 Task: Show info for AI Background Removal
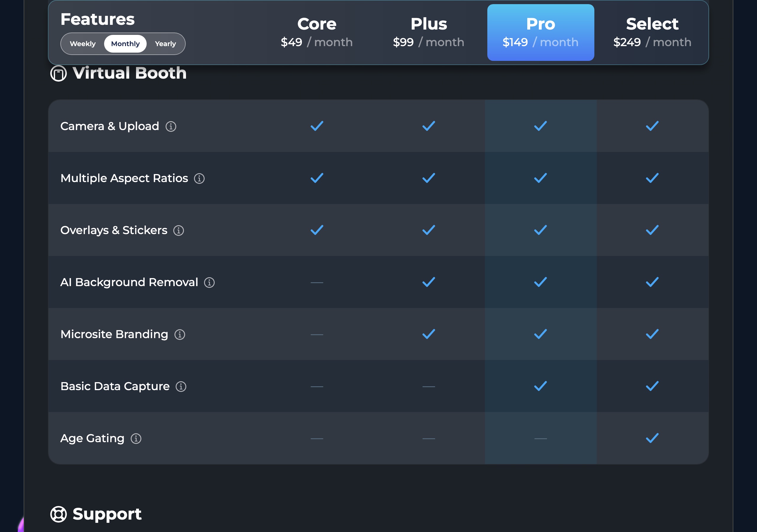[x=209, y=283]
